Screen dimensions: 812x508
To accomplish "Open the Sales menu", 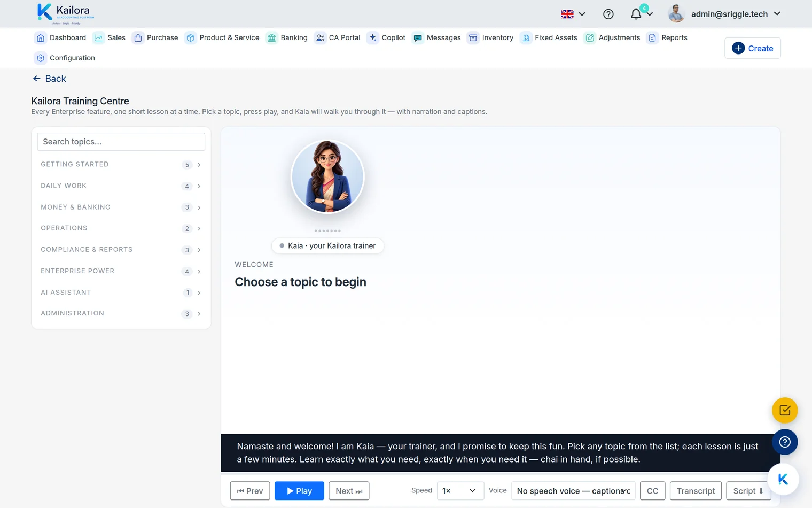I will pyautogui.click(x=110, y=37).
